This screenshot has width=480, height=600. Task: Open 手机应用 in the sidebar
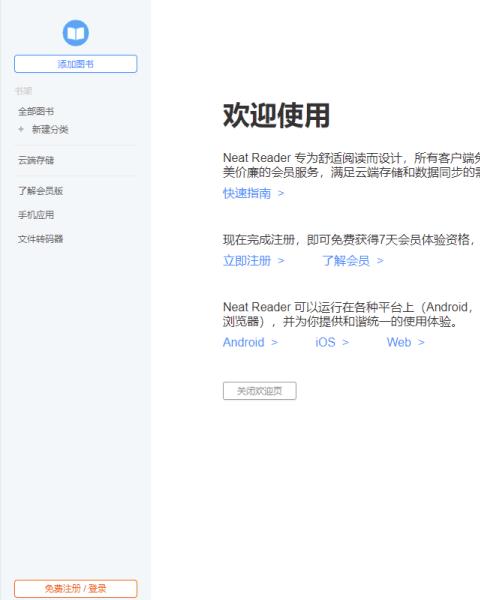(36, 215)
